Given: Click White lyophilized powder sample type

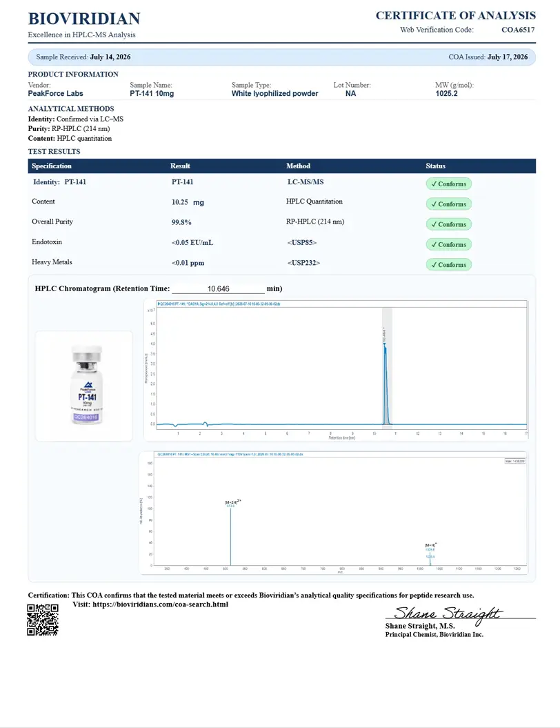Looking at the screenshot, I should 274,93.
